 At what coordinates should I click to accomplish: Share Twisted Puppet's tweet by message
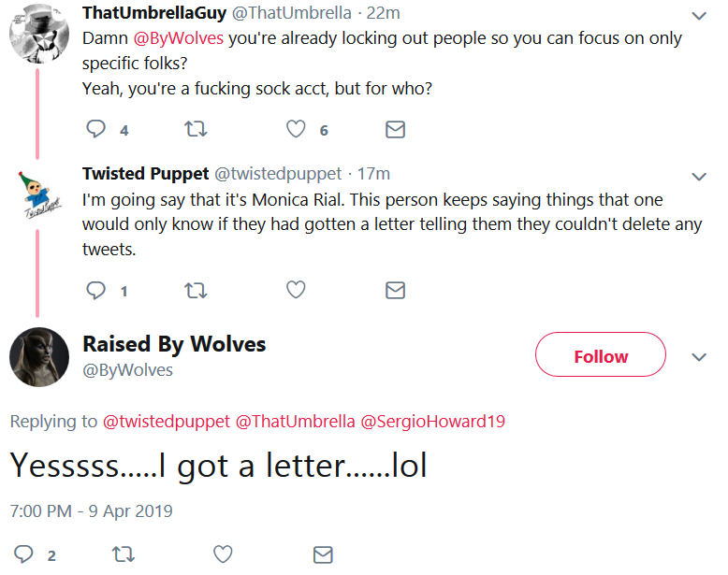coord(395,291)
